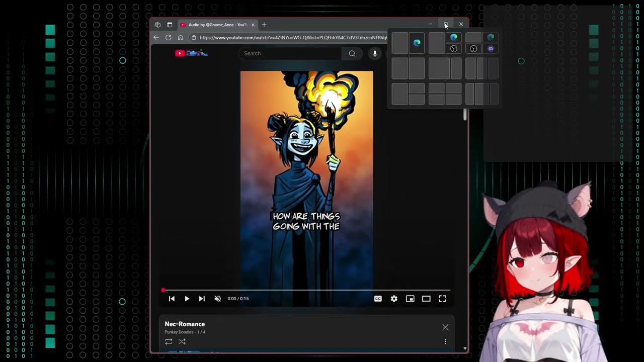Click the scrollbar down arrow

click(x=465, y=348)
